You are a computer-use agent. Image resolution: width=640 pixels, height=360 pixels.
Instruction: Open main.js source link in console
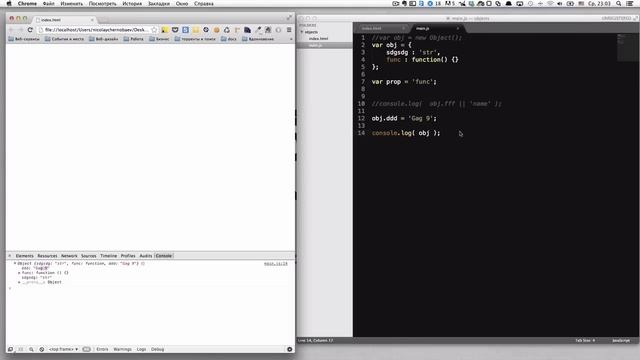click(x=276, y=264)
